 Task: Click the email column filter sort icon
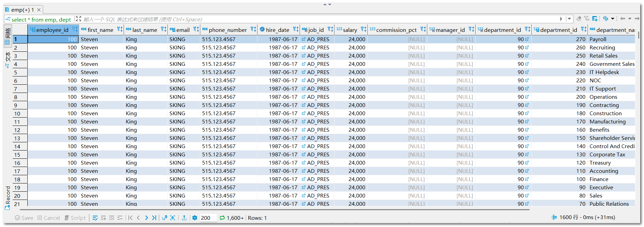[x=196, y=29]
